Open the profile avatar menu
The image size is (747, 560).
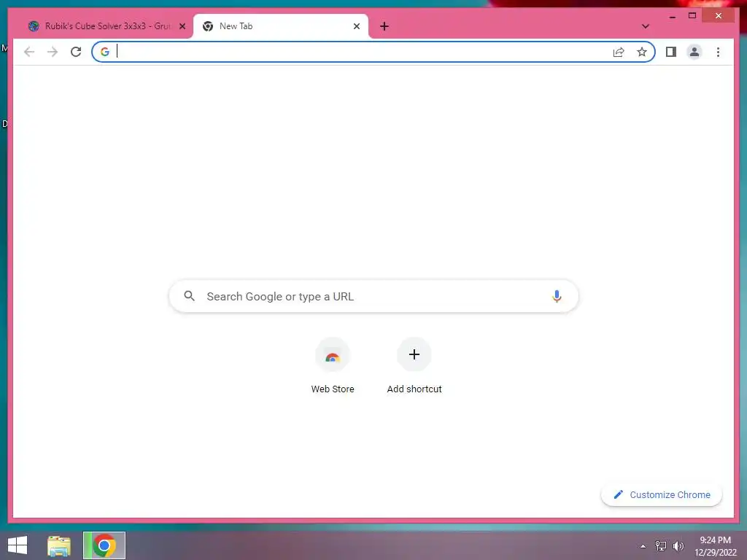(x=694, y=52)
